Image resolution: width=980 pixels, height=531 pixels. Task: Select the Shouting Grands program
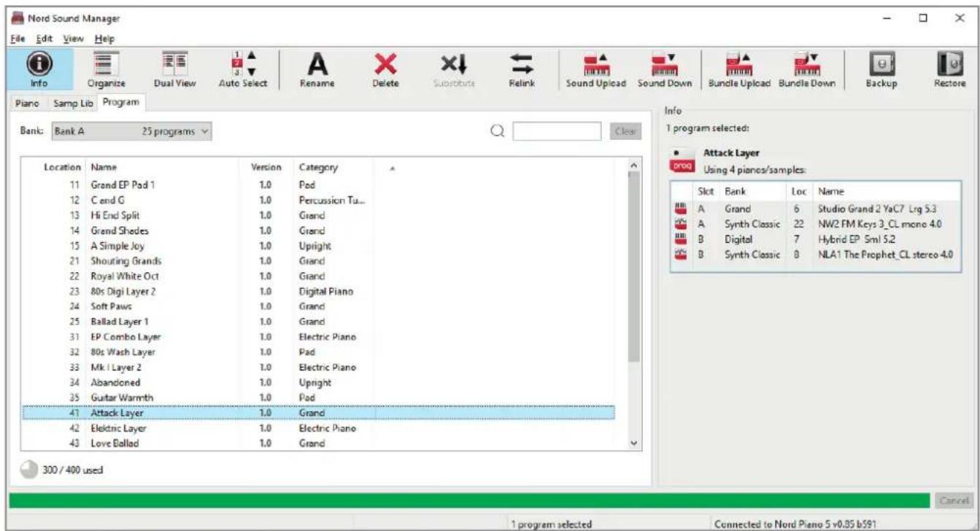tap(319, 260)
